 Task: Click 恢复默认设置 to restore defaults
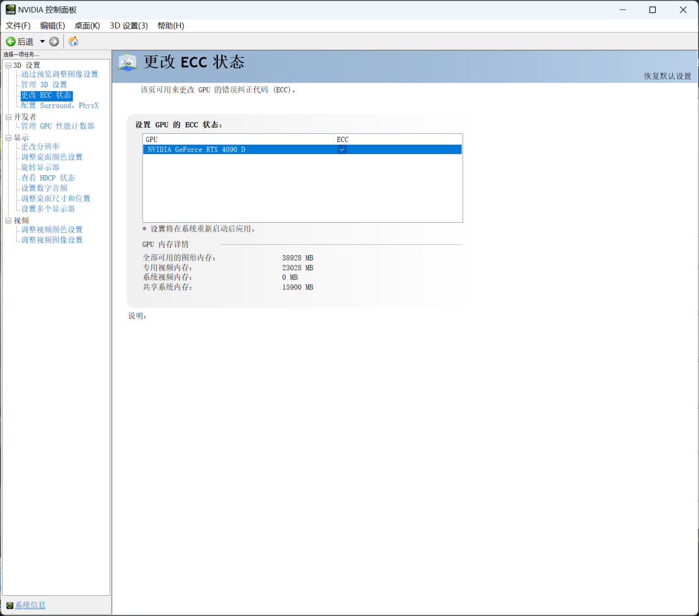tap(667, 76)
